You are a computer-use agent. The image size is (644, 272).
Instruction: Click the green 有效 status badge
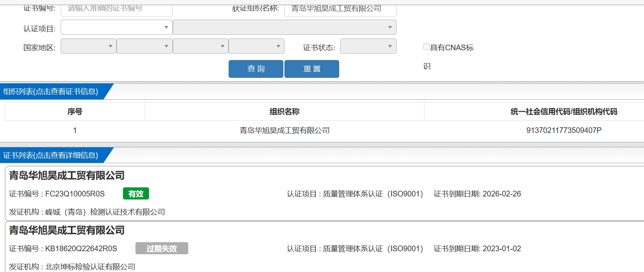(136, 193)
